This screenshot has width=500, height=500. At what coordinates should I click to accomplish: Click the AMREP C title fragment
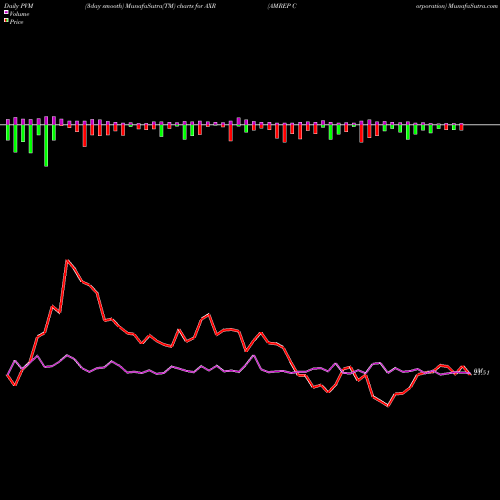[x=282, y=6]
